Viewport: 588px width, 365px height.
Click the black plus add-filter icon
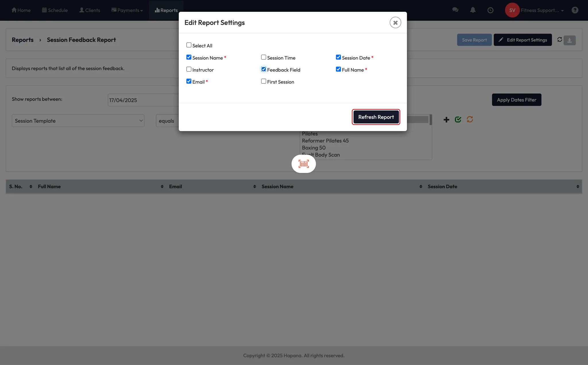(446, 120)
